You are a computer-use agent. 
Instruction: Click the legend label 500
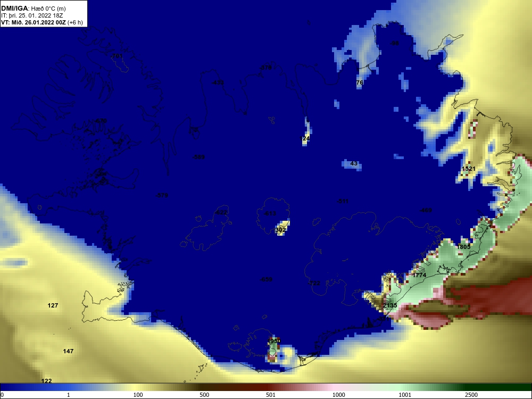205,395
